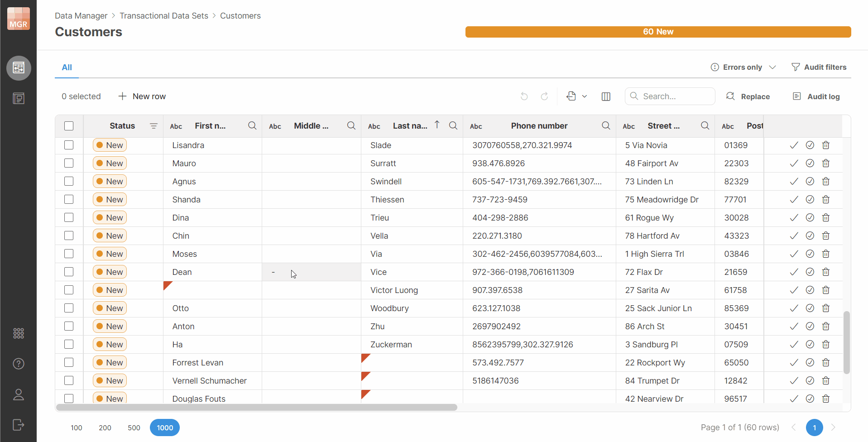This screenshot has width=868, height=442.
Task: Open the filter icon on Status column
Action: point(153,125)
